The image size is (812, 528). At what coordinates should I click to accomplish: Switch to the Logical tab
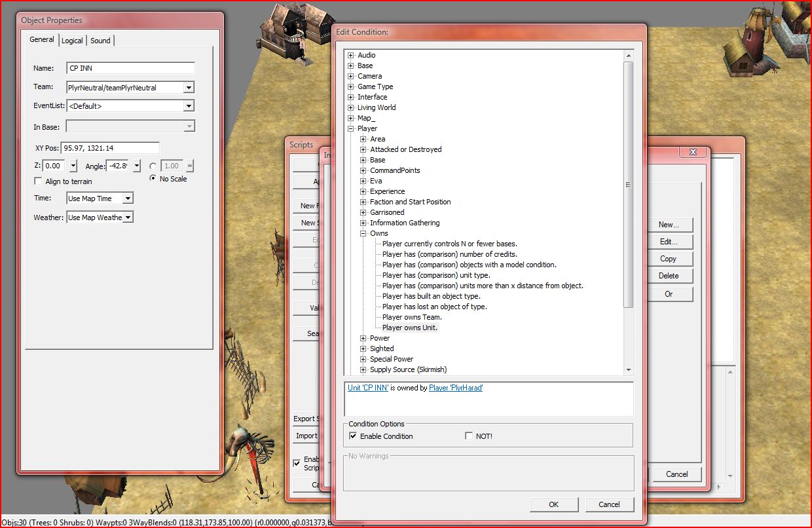pos(72,41)
